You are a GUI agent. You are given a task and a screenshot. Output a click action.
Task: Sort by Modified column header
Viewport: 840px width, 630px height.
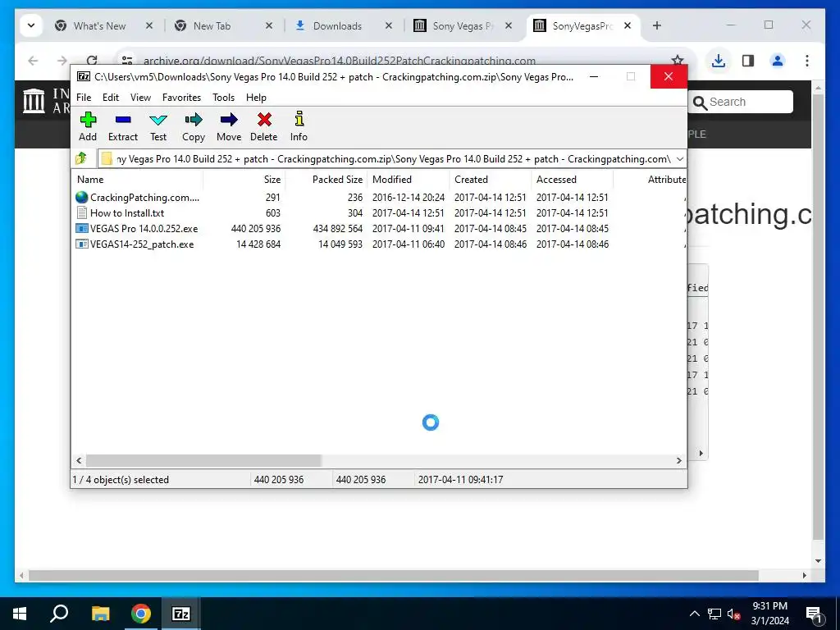(408, 180)
